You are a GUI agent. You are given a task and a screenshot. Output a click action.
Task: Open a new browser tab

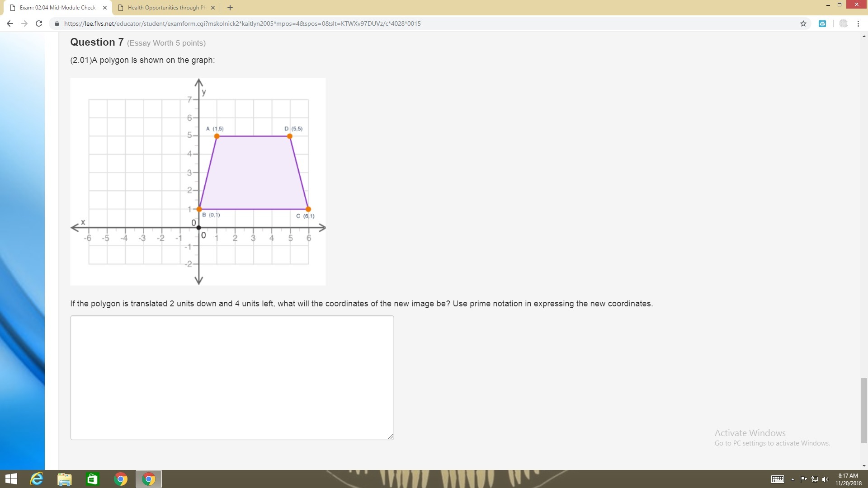[x=230, y=8]
